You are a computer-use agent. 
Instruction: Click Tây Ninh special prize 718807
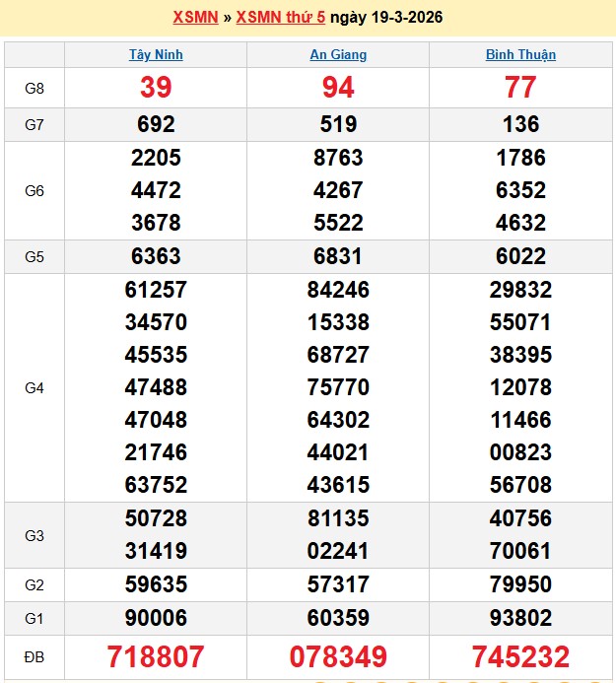(156, 657)
